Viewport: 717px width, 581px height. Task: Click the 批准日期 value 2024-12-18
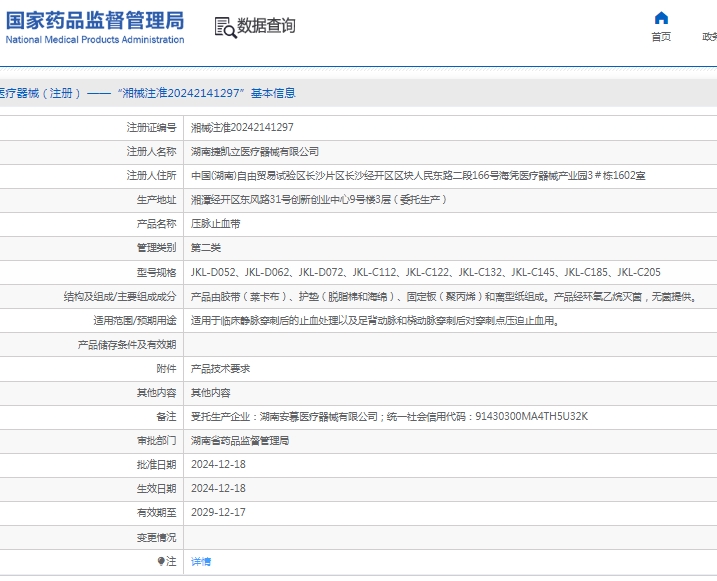pos(218,464)
